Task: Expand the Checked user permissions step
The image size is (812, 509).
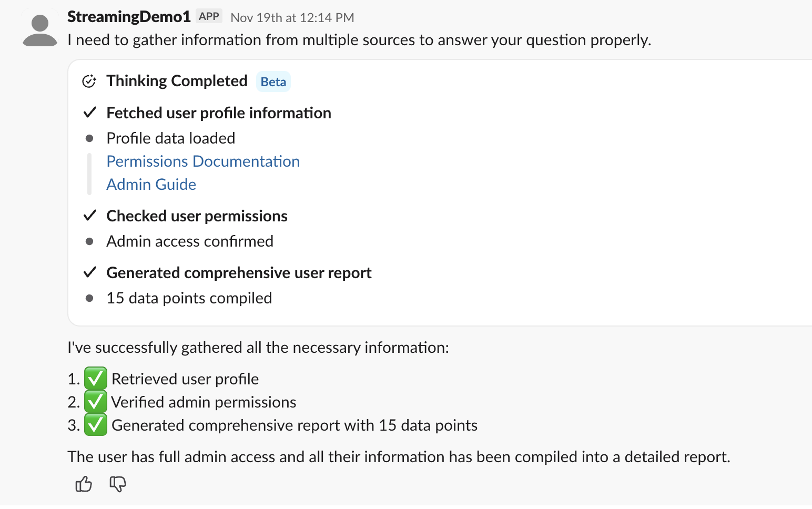Action: click(197, 216)
